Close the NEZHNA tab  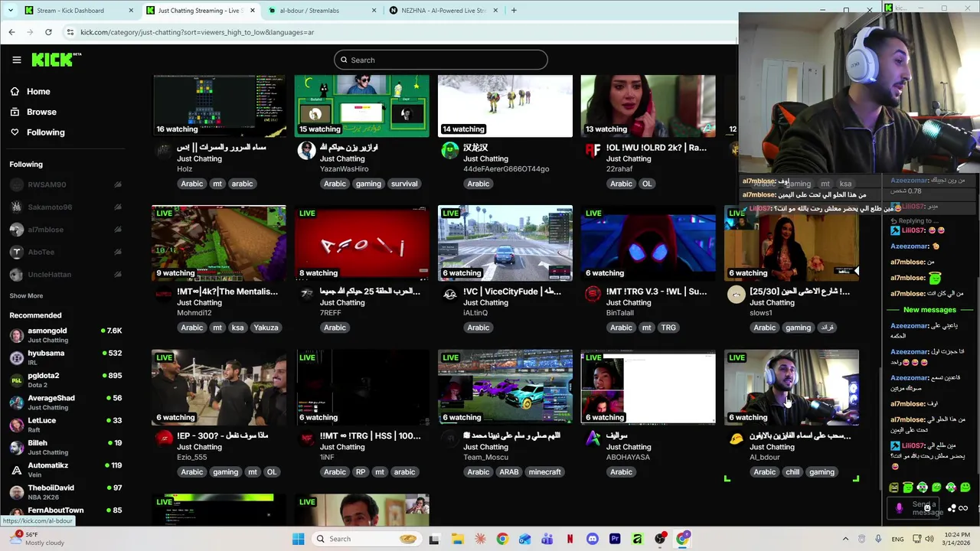point(495,11)
